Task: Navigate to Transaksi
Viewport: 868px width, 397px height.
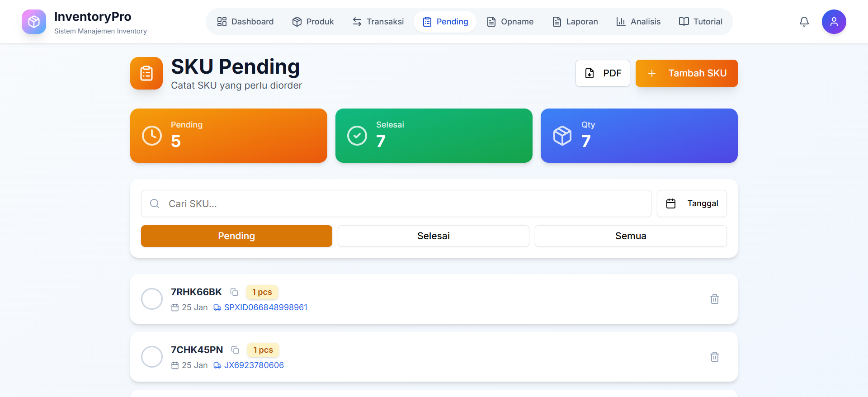Action: 378,22
